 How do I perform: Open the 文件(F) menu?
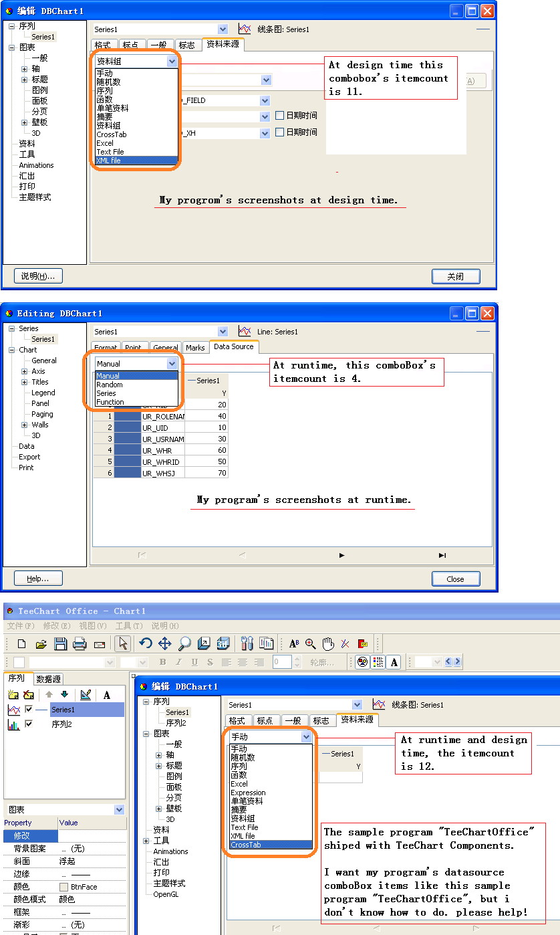pos(20,626)
